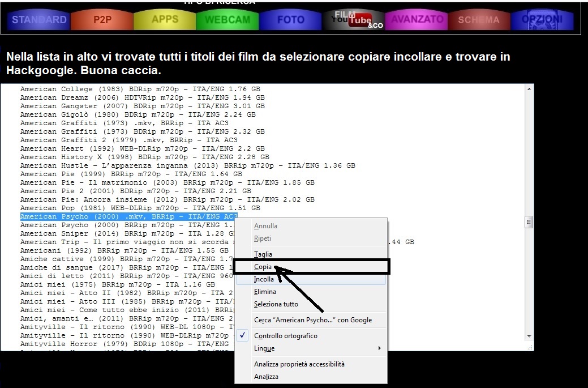Click the line "Amici, amanti e… (2011)"

point(127,318)
